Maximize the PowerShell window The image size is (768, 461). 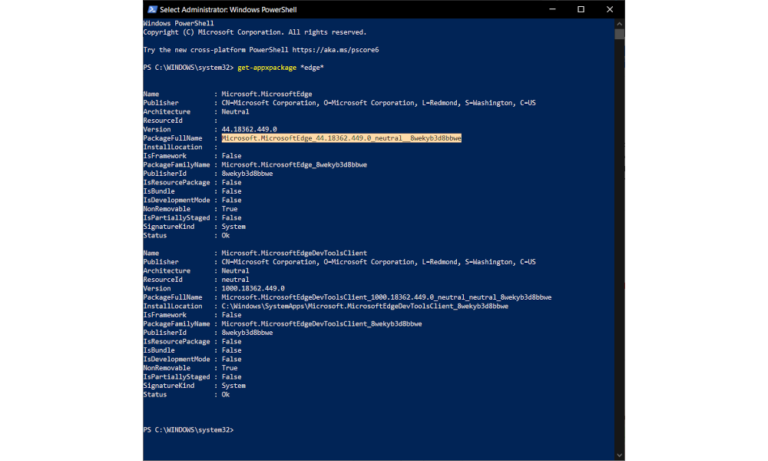580,9
